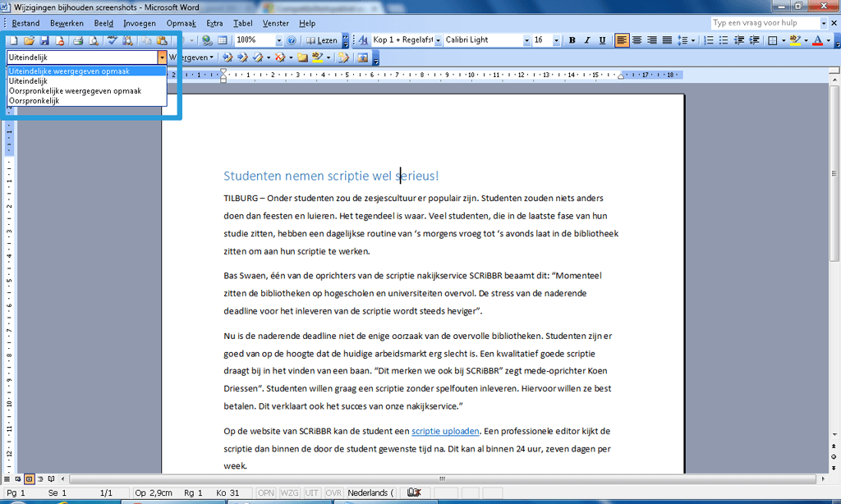
Task: Toggle italic formatting
Action: click(x=587, y=40)
